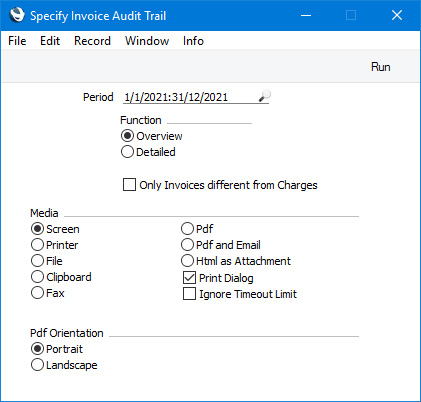This screenshot has height=402, width=421.
Task: Open the Period lookup magnifier icon
Action: 265,96
